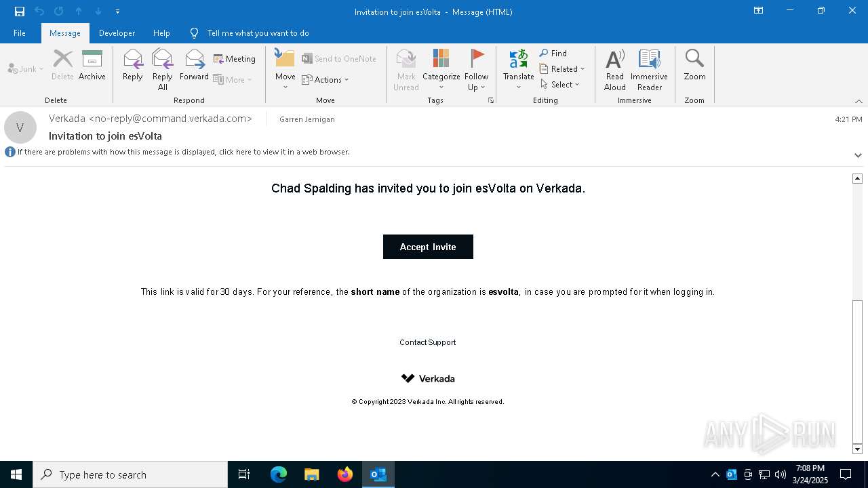Open the Customize Quick Access Toolbar dropdown

pyautogui.click(x=118, y=12)
